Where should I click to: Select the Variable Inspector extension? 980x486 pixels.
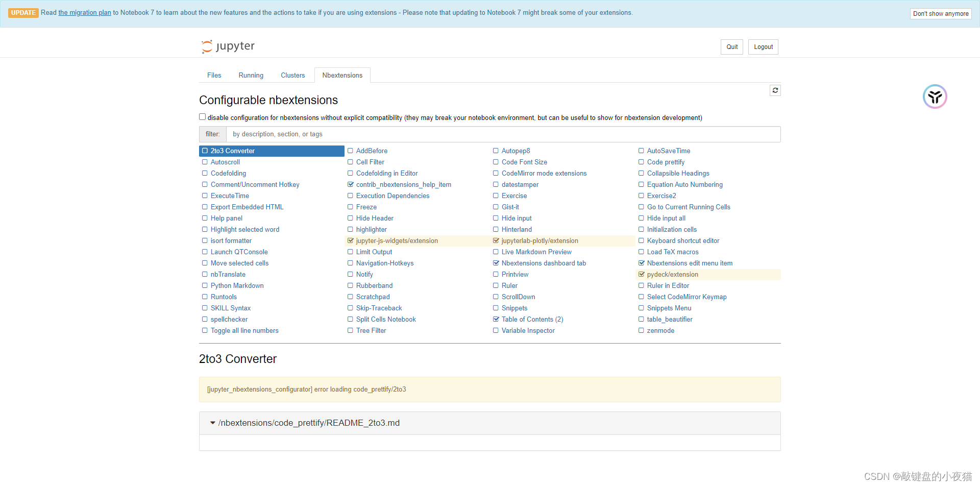pyautogui.click(x=528, y=330)
